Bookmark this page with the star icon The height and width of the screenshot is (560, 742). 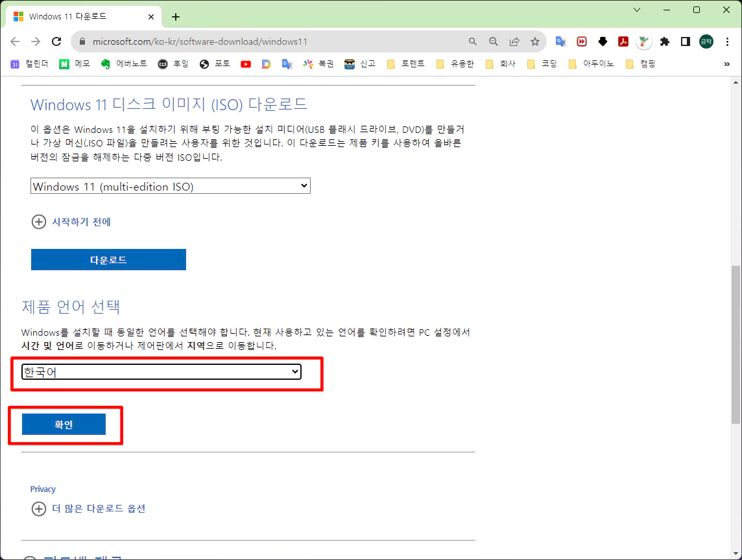pos(534,41)
